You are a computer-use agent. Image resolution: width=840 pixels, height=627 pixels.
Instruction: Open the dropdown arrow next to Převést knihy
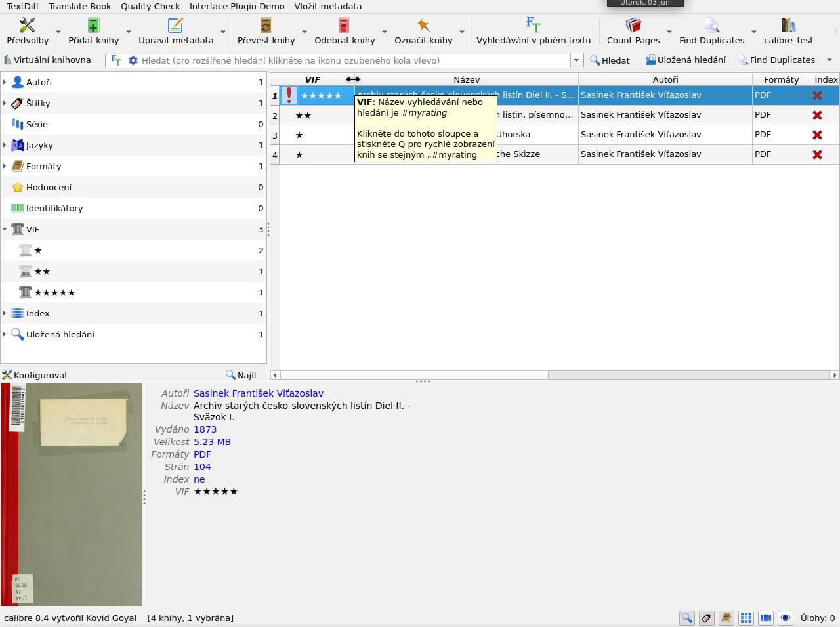click(x=304, y=32)
